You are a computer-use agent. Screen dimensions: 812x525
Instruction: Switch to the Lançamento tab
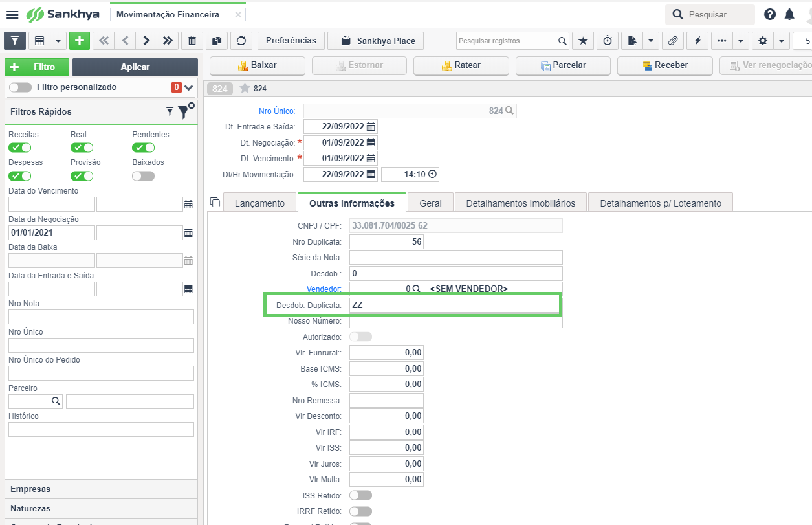(259, 203)
